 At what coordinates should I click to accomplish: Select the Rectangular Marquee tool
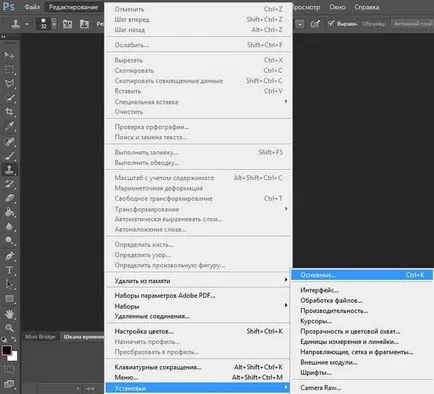click(9, 69)
